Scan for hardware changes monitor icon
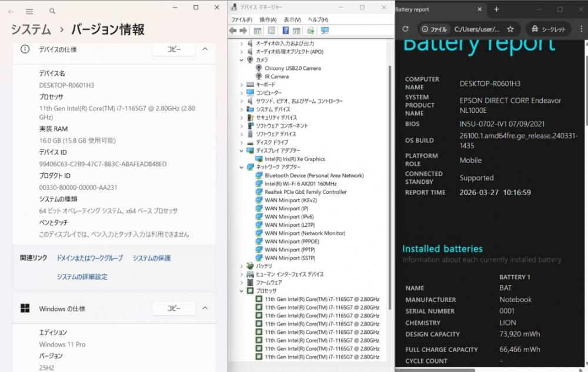The image size is (588, 372). click(325, 31)
